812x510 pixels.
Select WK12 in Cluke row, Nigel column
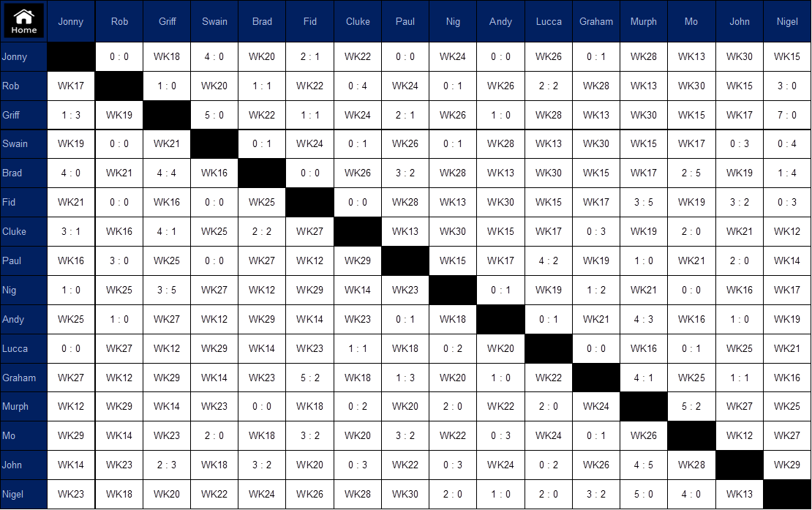point(787,232)
